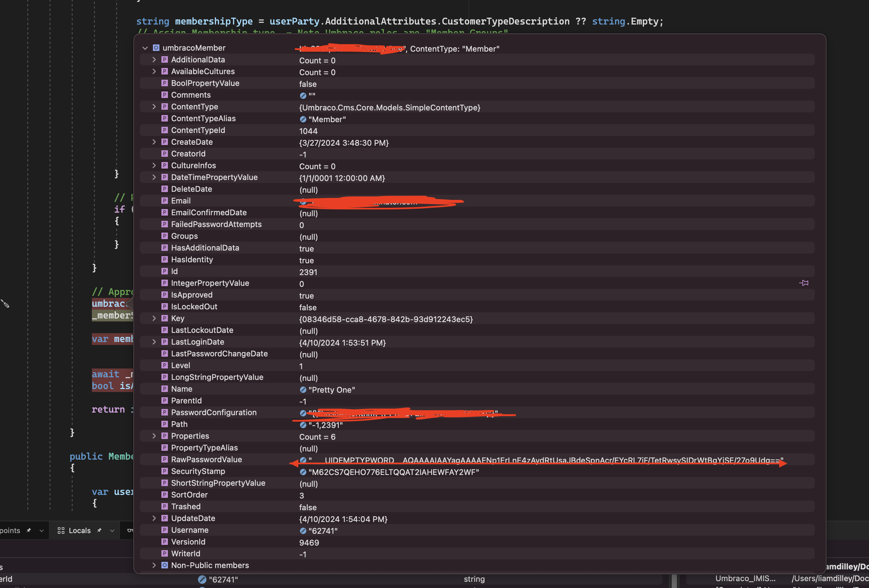Expand Non-Public members node
Viewport: 869px width, 588px height.
point(154,565)
